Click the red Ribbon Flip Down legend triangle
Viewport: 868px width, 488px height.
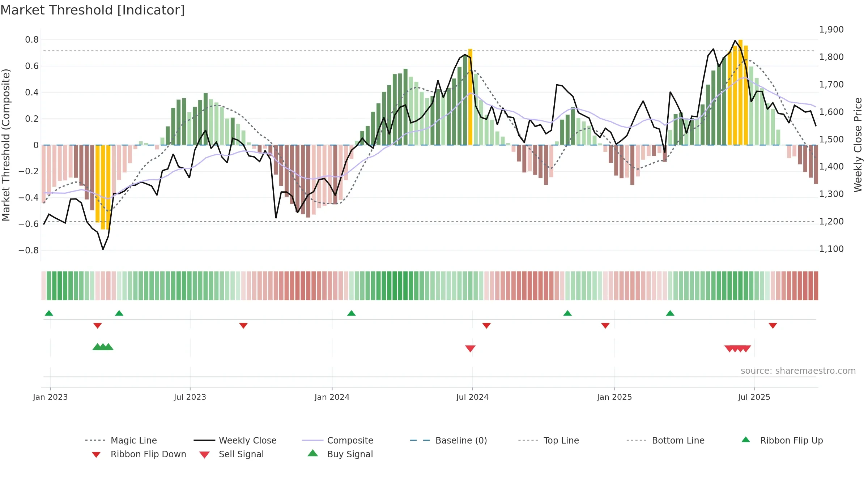(96, 455)
